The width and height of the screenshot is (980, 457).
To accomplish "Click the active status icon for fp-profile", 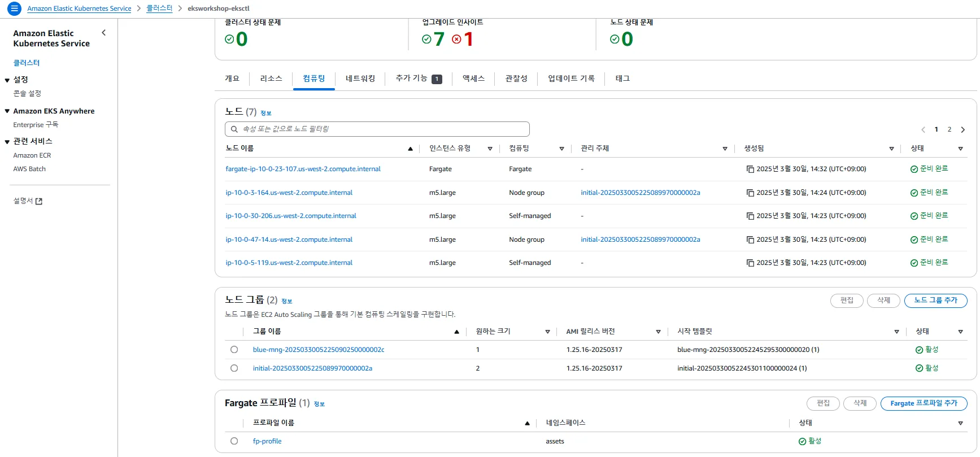I will tap(802, 441).
